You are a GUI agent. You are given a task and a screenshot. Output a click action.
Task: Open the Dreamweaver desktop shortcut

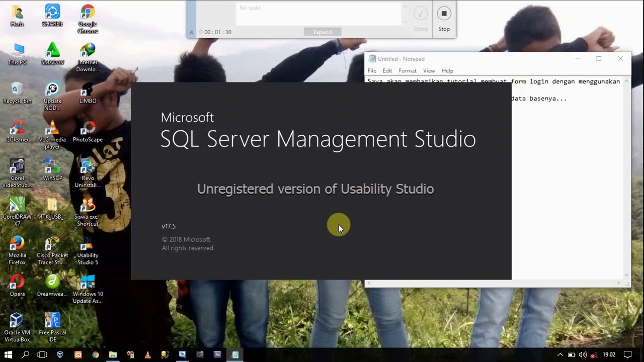[x=52, y=286]
